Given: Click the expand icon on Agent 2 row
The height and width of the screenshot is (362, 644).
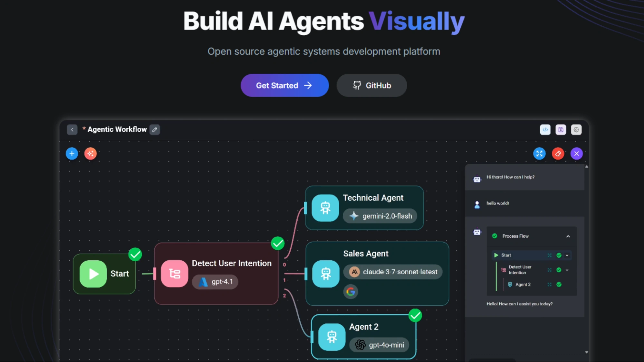Looking at the screenshot, I should pos(550,285).
